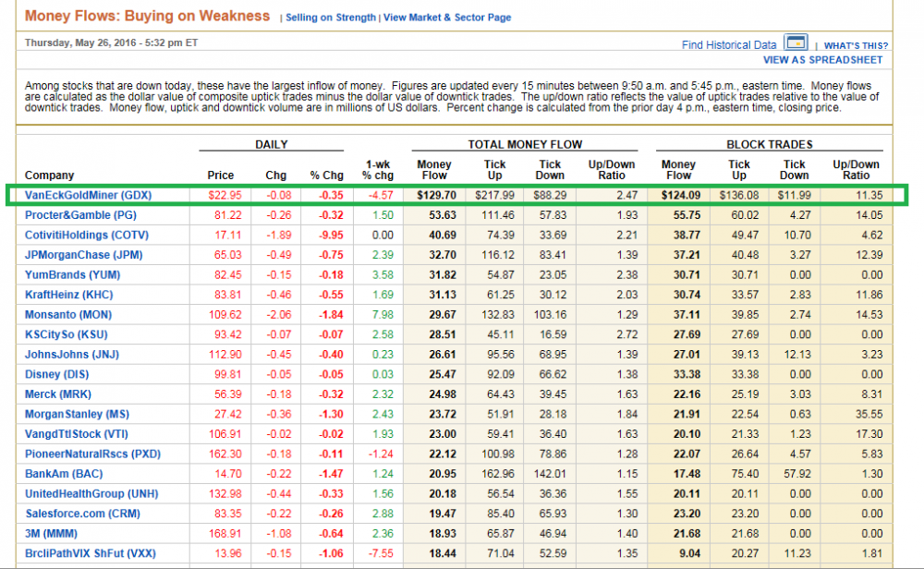Switch to Selling on Strength view

click(331, 18)
